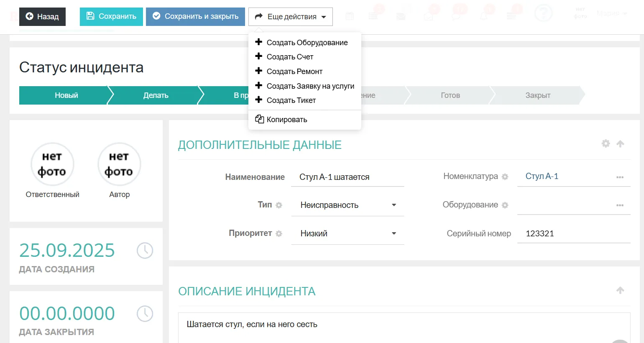Click the Ответственный photo placeholder
This screenshot has height=343, width=644.
[52, 164]
